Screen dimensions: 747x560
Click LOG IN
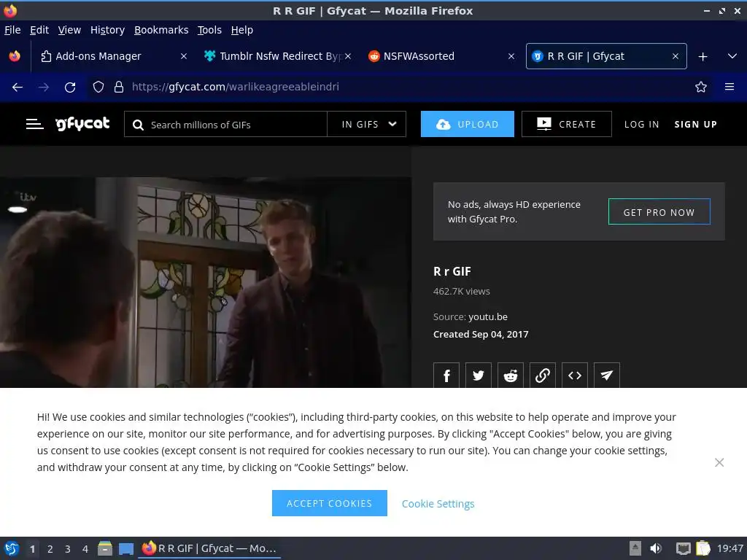coord(642,124)
